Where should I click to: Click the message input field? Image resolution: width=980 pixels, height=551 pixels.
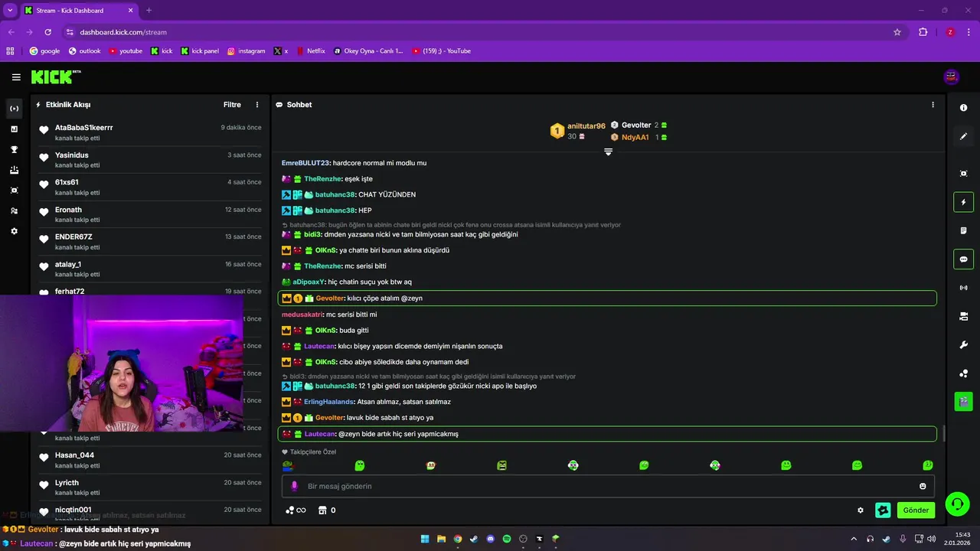pyautogui.click(x=608, y=486)
